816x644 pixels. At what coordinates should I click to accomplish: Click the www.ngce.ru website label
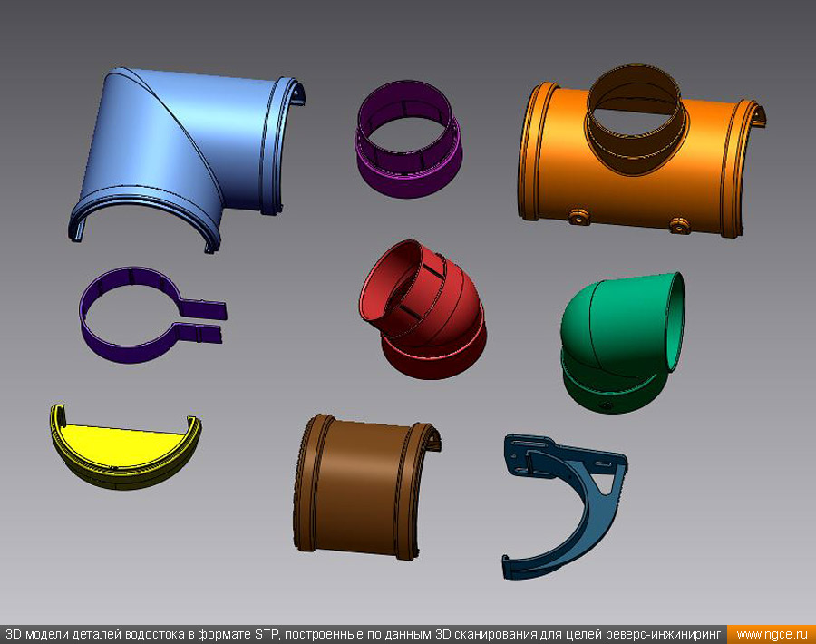coord(772,635)
